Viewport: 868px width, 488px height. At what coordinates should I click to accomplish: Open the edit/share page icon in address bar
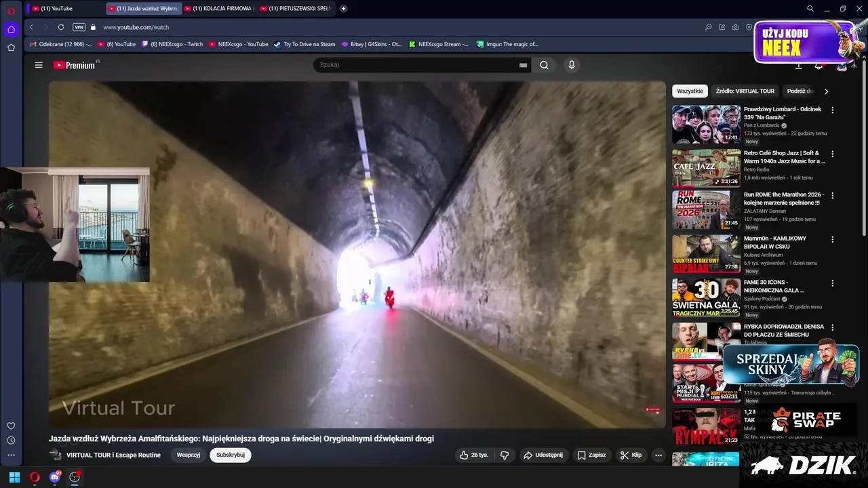coord(722,27)
